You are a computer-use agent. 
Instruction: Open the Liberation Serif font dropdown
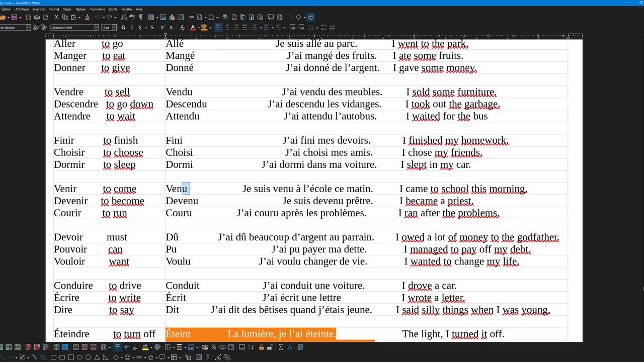(97, 27)
